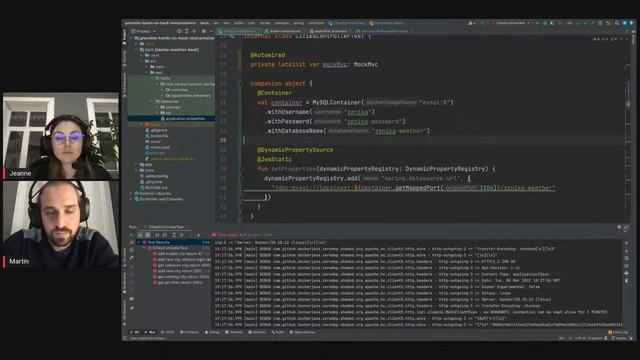Expand the front folder
This screenshot has width=640, height=360.
137,170
